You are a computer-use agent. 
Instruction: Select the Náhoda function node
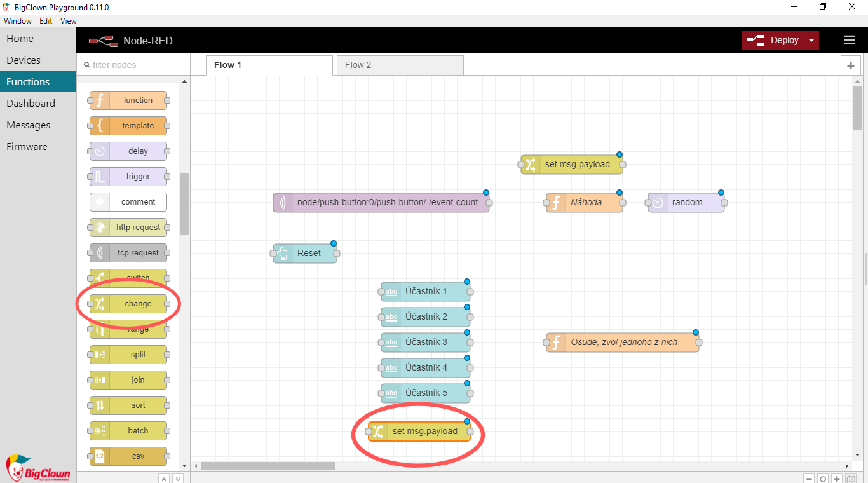(585, 203)
